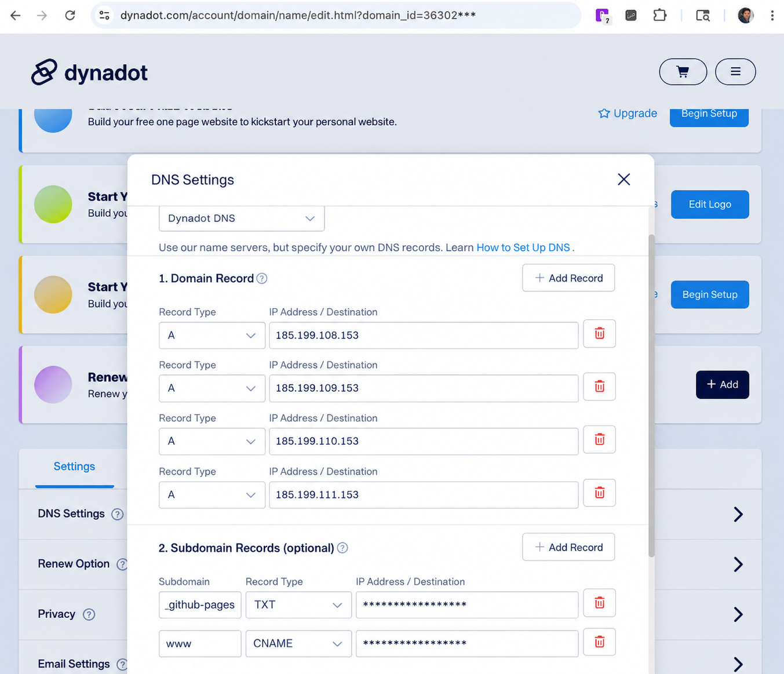
Task: Open the tab search icon in toolbar
Action: tap(703, 16)
